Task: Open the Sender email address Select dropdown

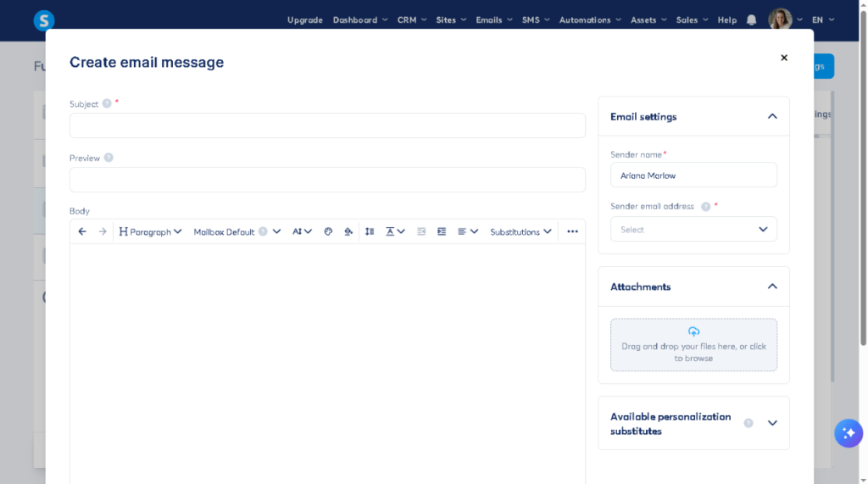Action: pos(693,229)
